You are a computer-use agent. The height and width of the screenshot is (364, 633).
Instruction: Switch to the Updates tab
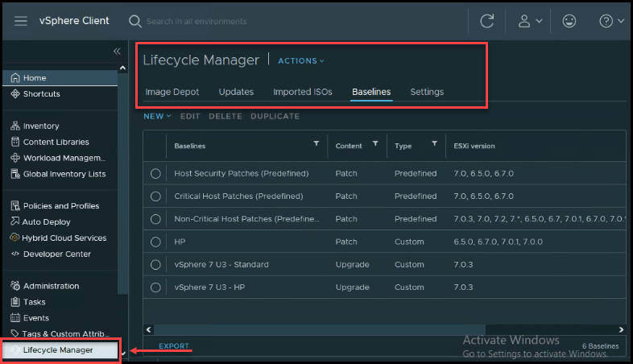click(x=236, y=92)
